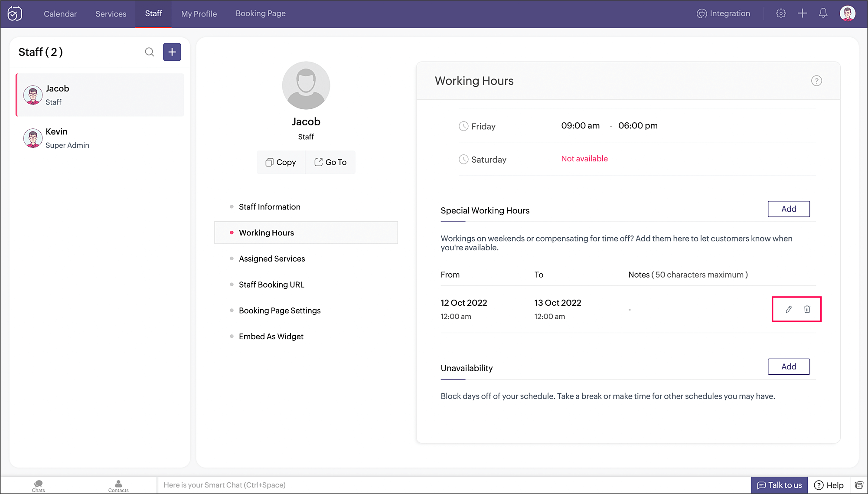Open Working Hours help question mark

816,81
